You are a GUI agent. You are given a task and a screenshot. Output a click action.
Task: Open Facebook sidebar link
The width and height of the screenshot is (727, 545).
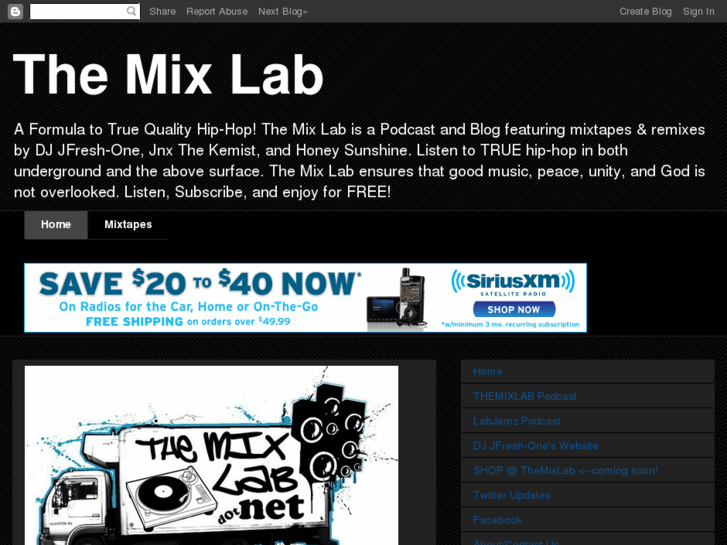497,520
